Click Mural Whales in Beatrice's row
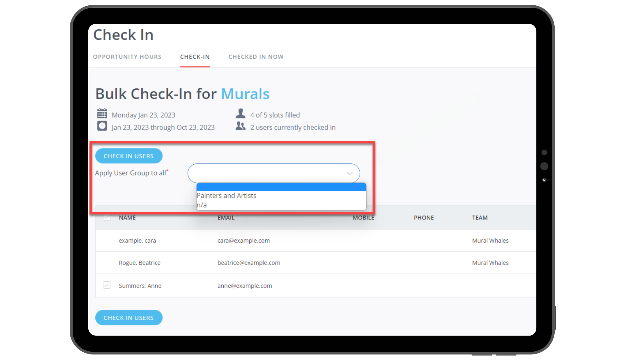Viewport: 631px width, 364px height. tap(490, 263)
